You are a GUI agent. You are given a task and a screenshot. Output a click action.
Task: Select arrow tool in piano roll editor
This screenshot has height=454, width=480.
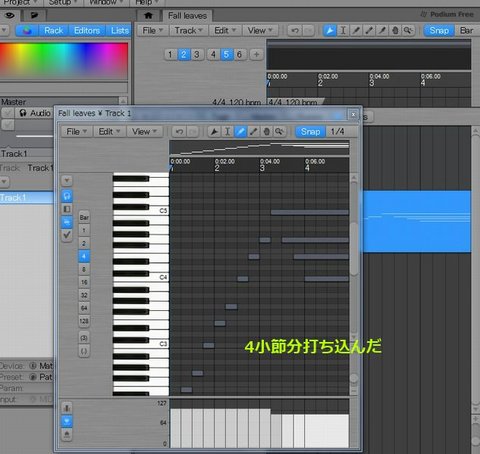pos(214,132)
